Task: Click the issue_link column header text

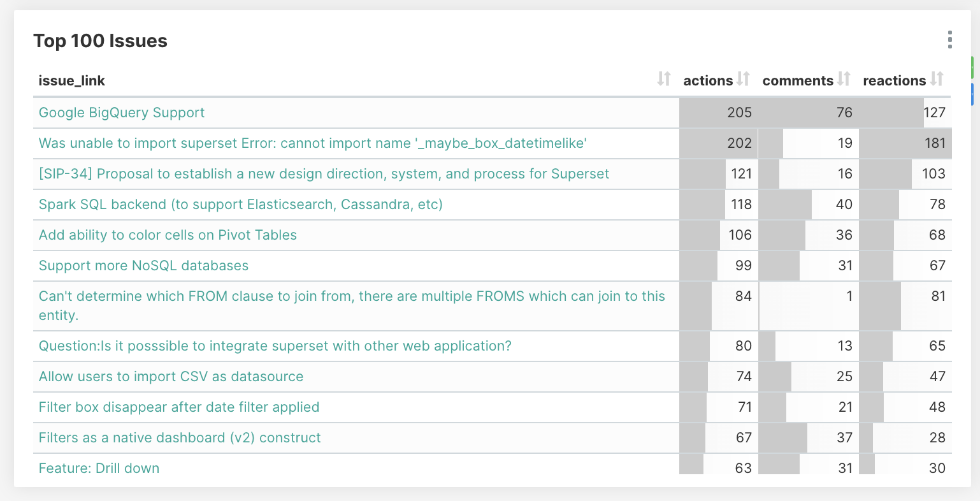Action: pos(72,81)
